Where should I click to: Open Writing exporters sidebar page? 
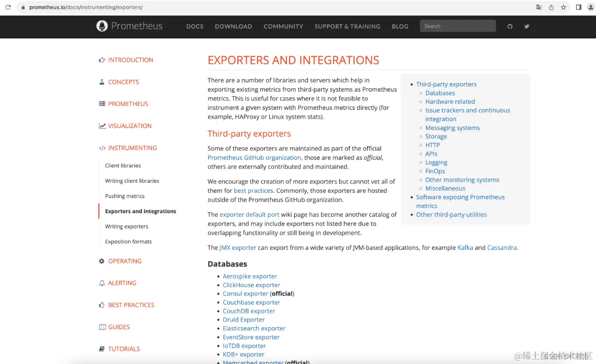tap(127, 227)
